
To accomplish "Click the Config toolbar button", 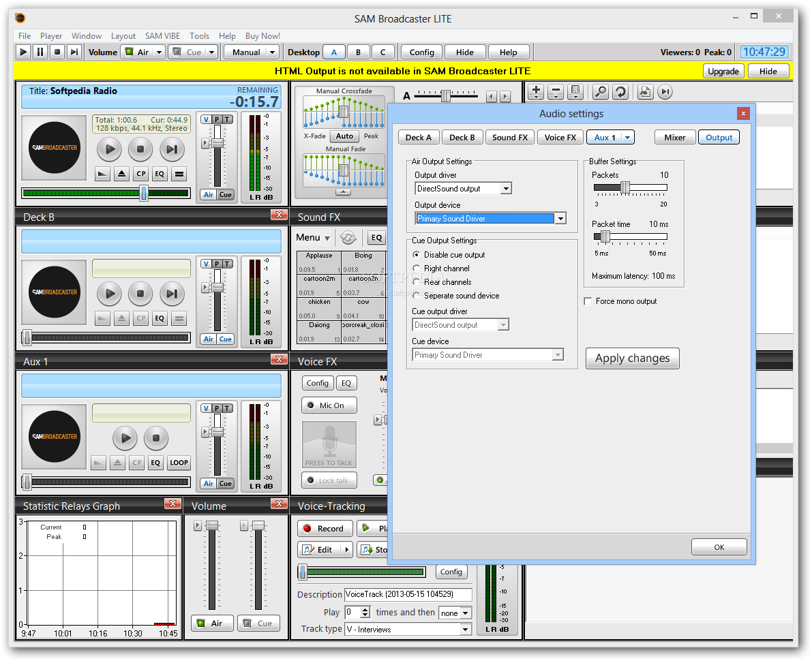I will click(x=421, y=52).
